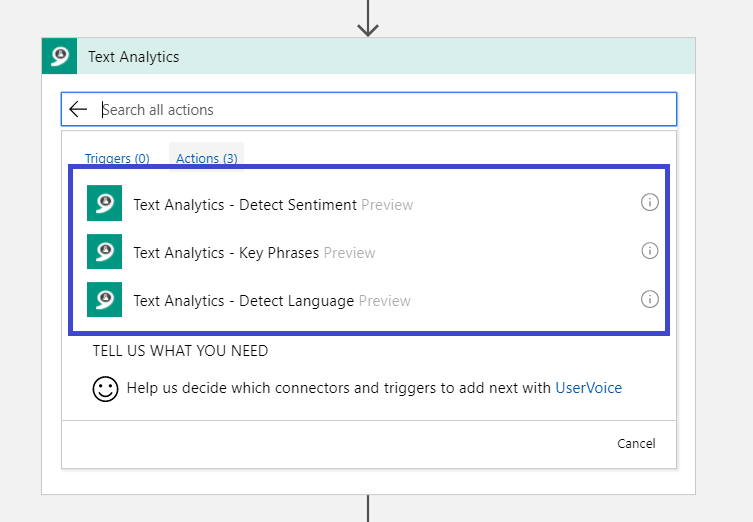
Task: Click the Cancel button
Action: (636, 443)
